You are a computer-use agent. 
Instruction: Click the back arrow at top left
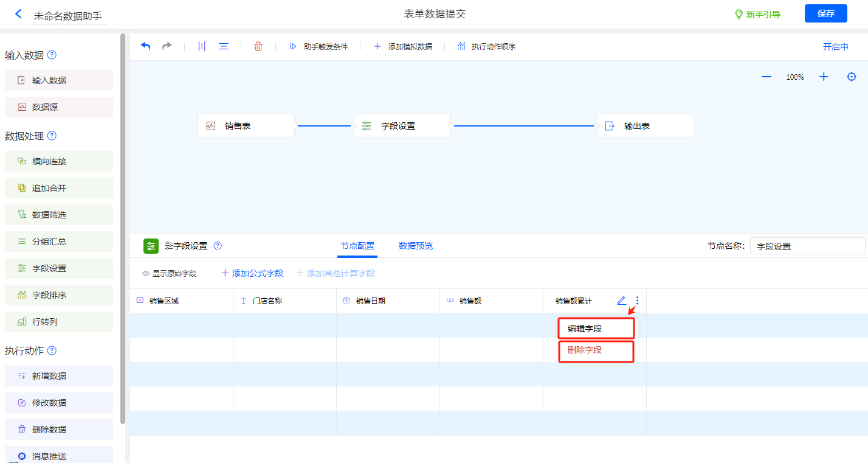(x=18, y=14)
